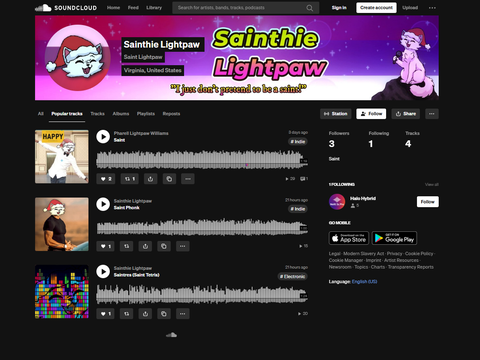Click the search magnifier icon

click(x=310, y=8)
